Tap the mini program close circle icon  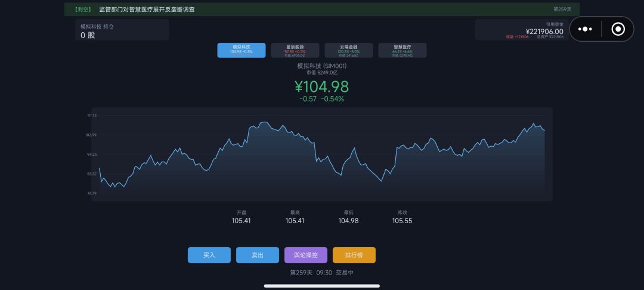618,29
